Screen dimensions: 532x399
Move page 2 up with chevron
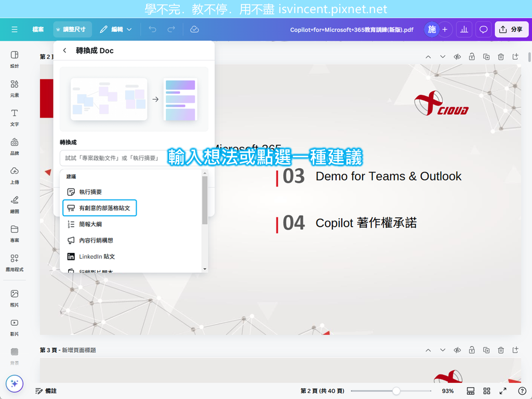[x=428, y=57]
